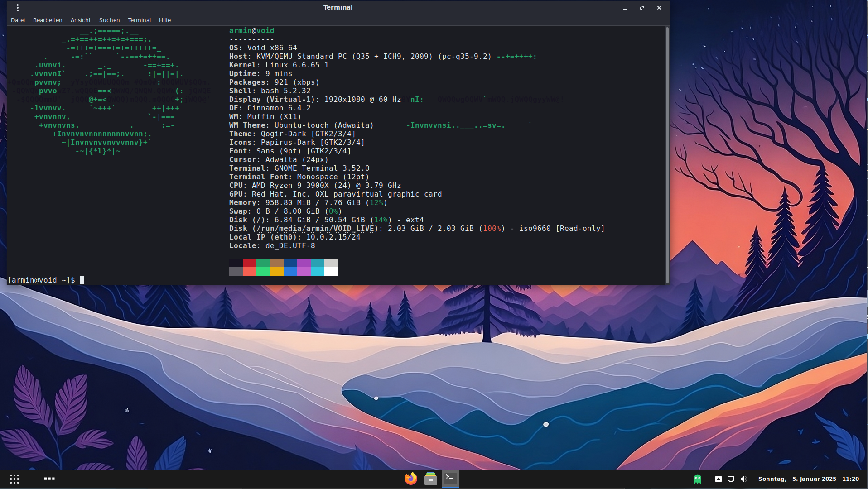Open the Suchen menu
Viewport: 868px width, 489px height.
[x=109, y=20]
